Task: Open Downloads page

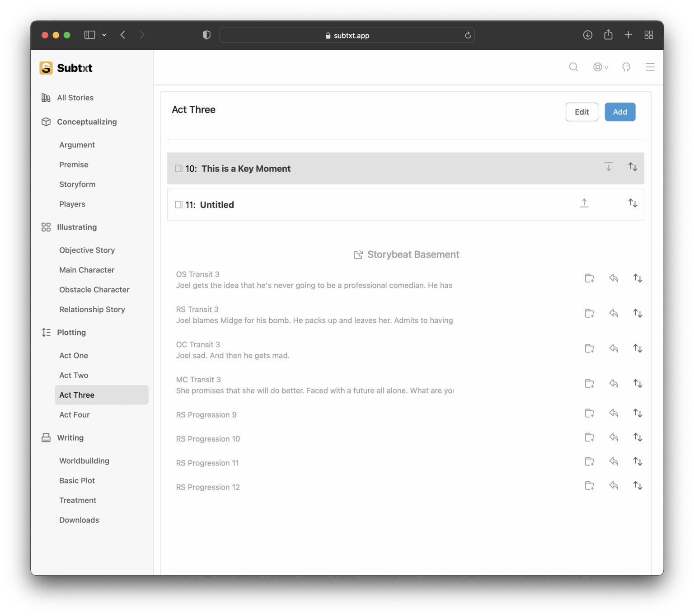Action: [x=79, y=520]
